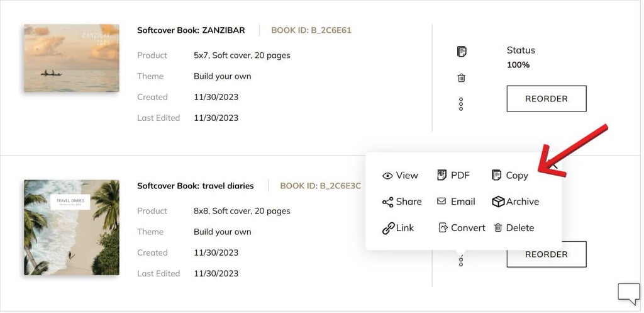Click the trash icon for ZANZIBAR book
Viewport: 644px width, 313px height.
pos(461,78)
